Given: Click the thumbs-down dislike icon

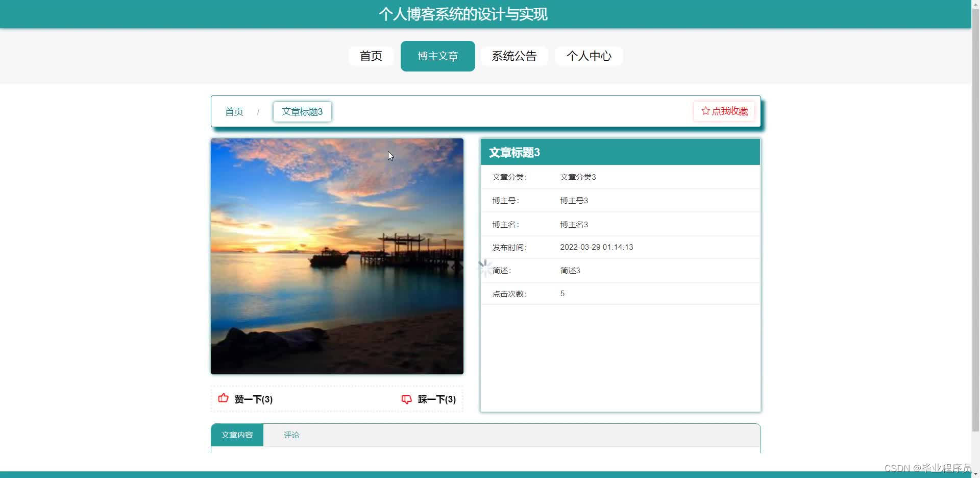Looking at the screenshot, I should point(406,399).
